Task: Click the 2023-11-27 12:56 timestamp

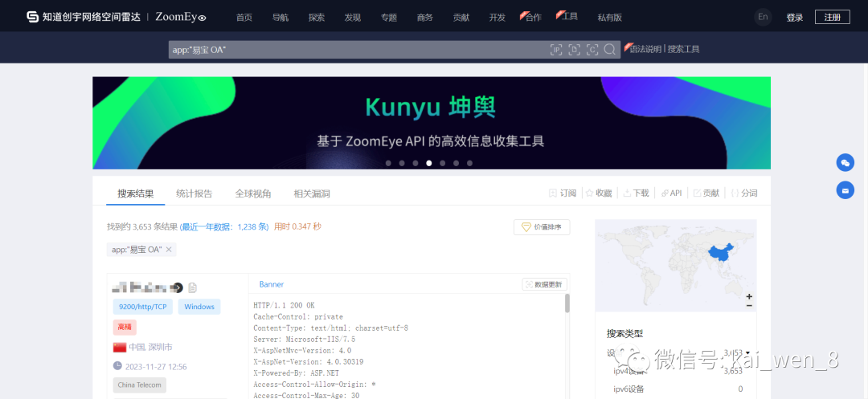Action: click(156, 366)
